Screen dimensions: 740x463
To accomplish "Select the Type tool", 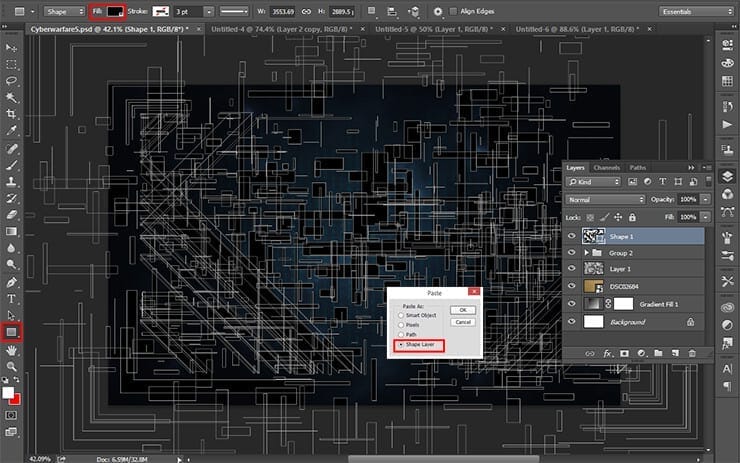I will [13, 299].
